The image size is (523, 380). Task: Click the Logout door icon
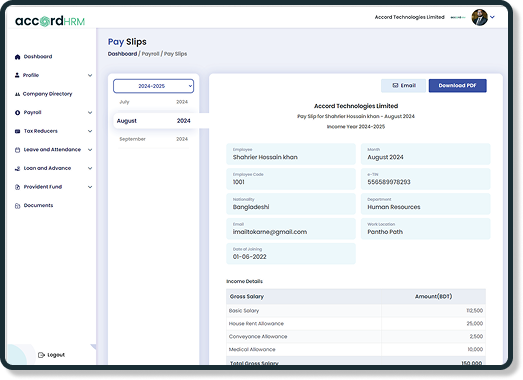pos(41,355)
